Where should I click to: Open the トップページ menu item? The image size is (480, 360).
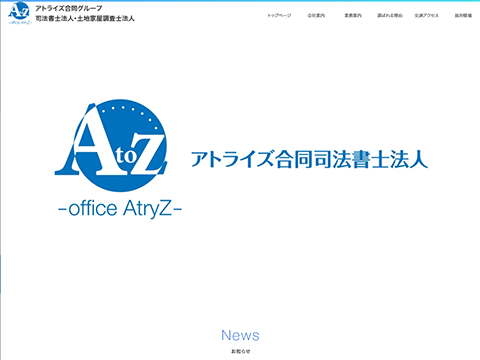point(279,15)
